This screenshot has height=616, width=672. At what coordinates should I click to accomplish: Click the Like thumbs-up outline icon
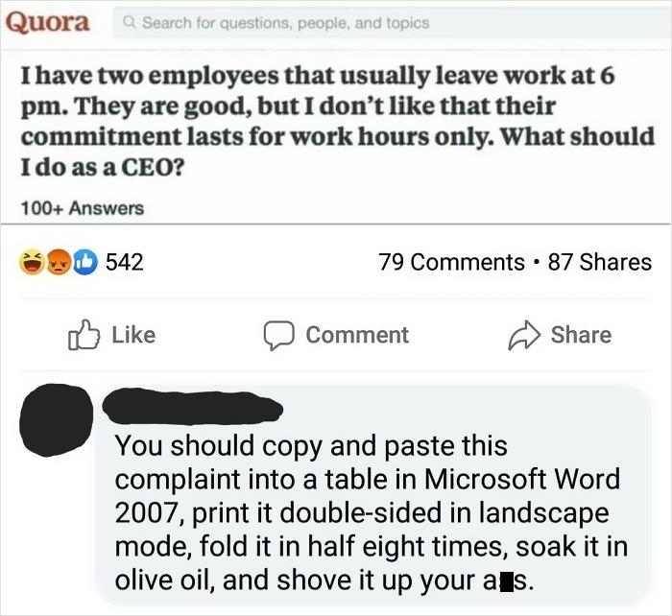point(84,335)
